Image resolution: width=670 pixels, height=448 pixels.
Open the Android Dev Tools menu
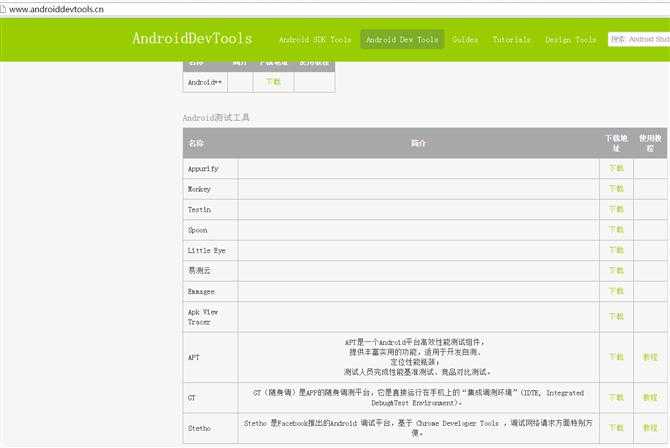click(402, 40)
